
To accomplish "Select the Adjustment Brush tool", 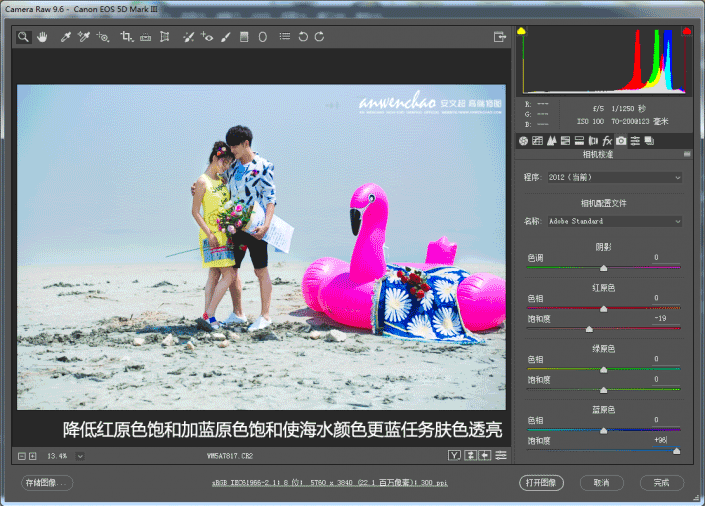I will click(226, 37).
